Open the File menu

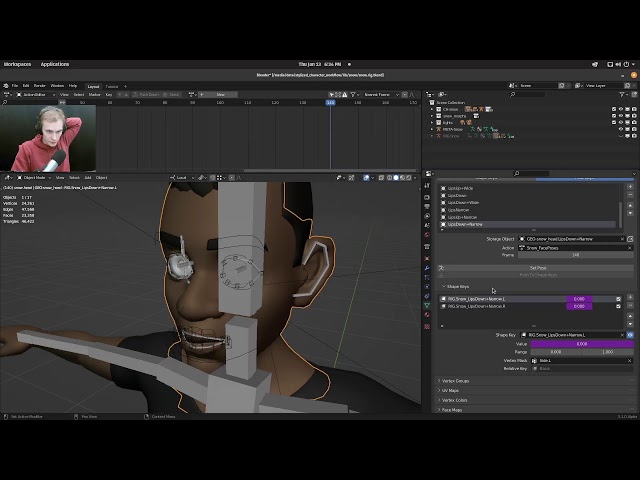tap(15, 86)
